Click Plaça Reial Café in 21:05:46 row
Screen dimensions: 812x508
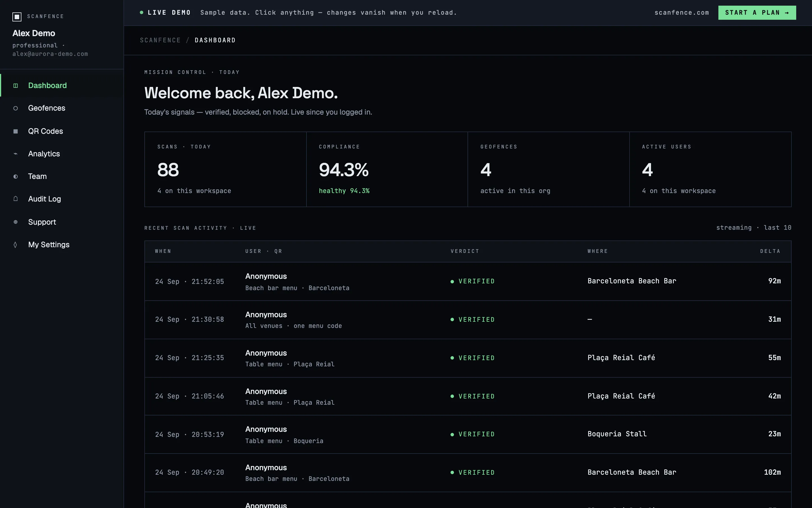click(x=621, y=396)
